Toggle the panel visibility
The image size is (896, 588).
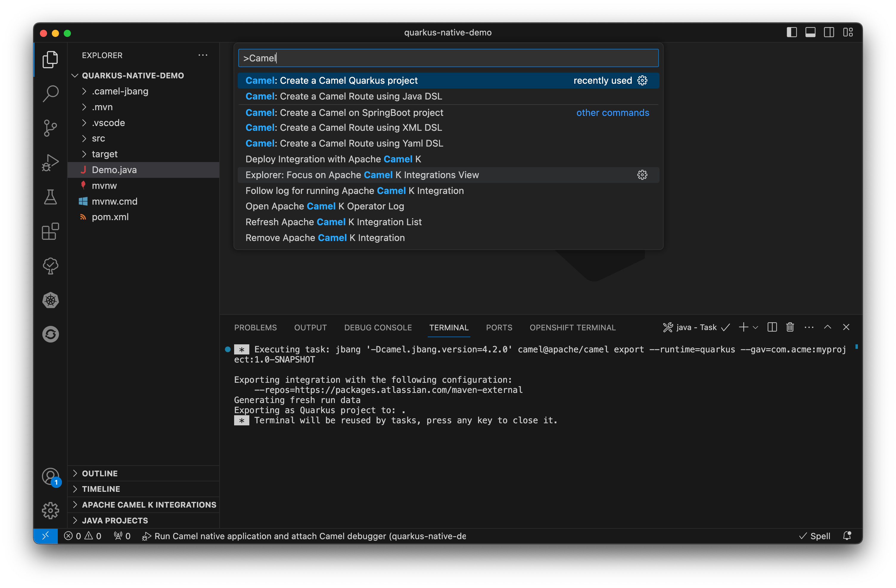811,32
